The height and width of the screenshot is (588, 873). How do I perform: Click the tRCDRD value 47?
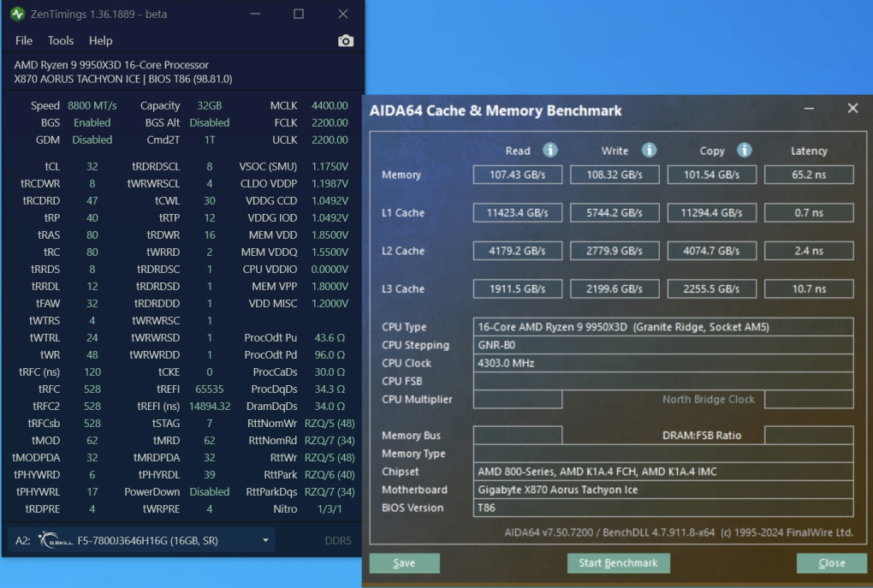pos(92,200)
